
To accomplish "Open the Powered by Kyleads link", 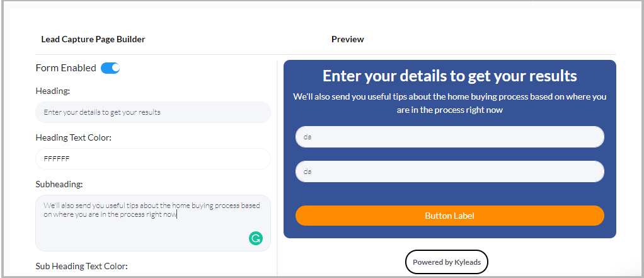I will tap(446, 262).
